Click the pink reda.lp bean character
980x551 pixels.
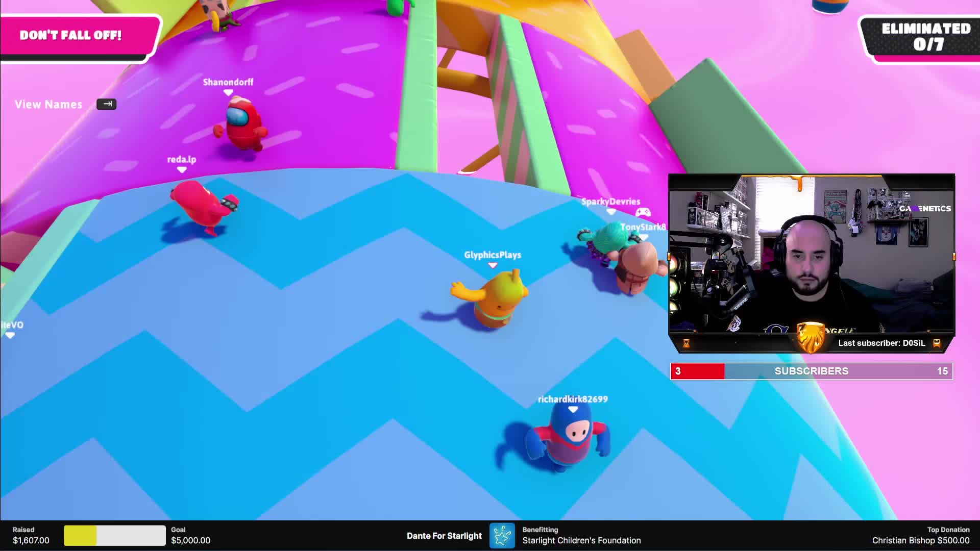click(204, 207)
